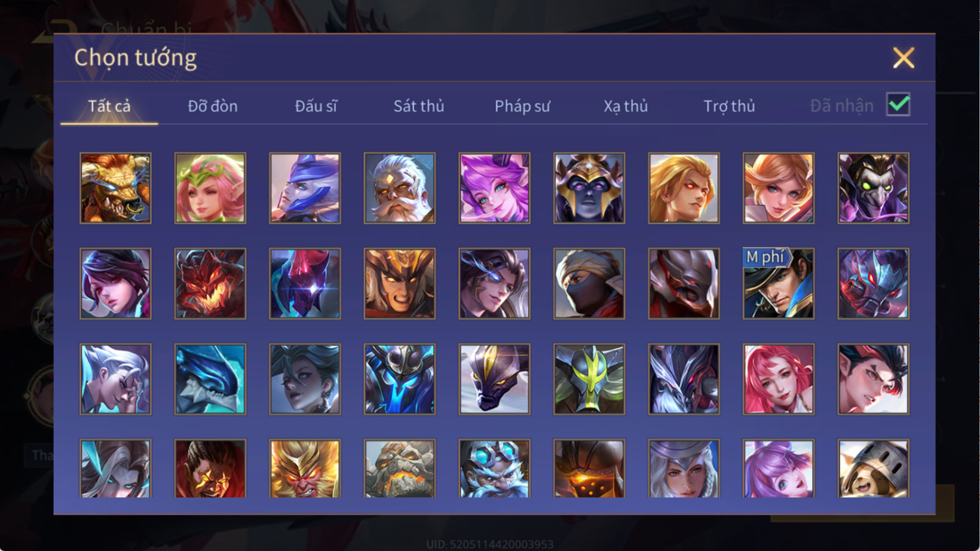980x551 pixels.
Task: Select the red demon face hero
Action: click(210, 283)
